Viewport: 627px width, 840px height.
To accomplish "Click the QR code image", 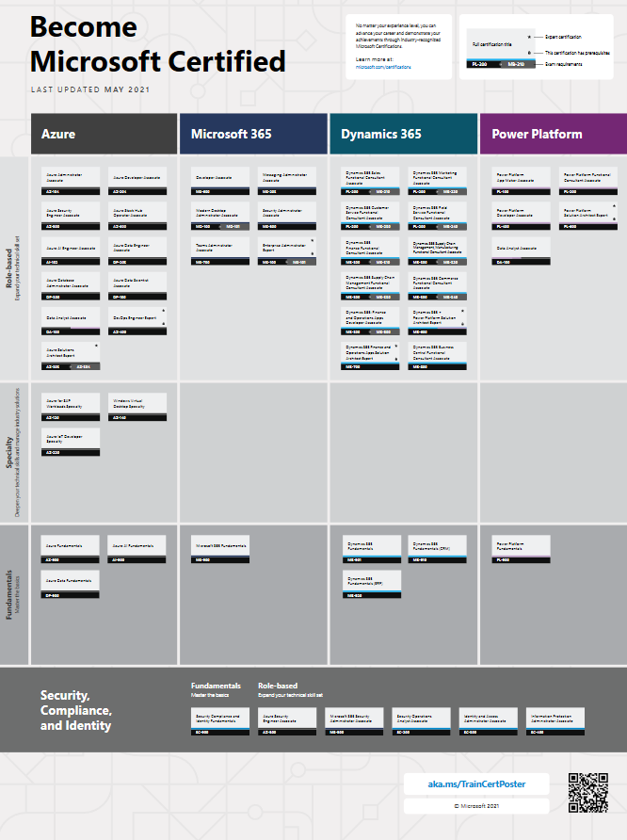I will [x=587, y=792].
